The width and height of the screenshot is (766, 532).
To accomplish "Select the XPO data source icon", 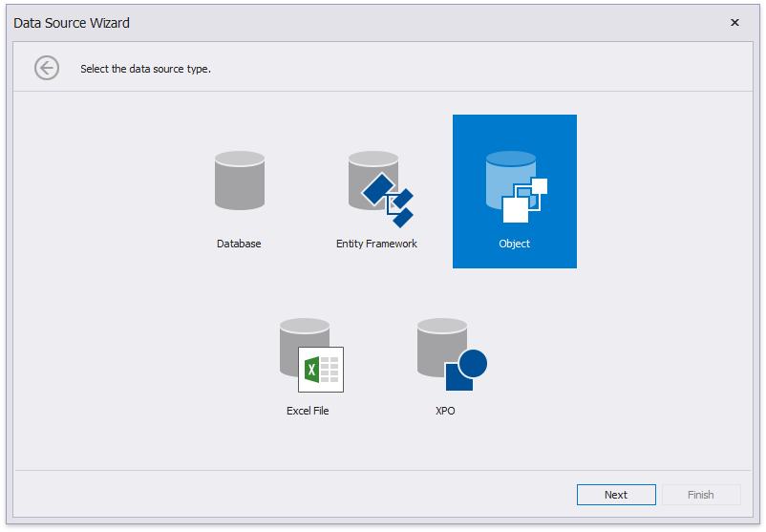I will click(x=445, y=355).
